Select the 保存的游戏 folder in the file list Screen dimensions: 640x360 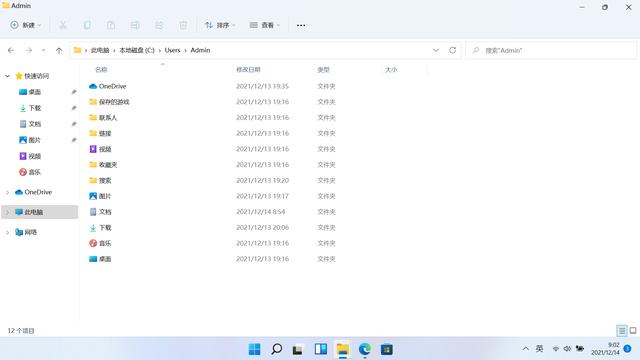(x=114, y=102)
